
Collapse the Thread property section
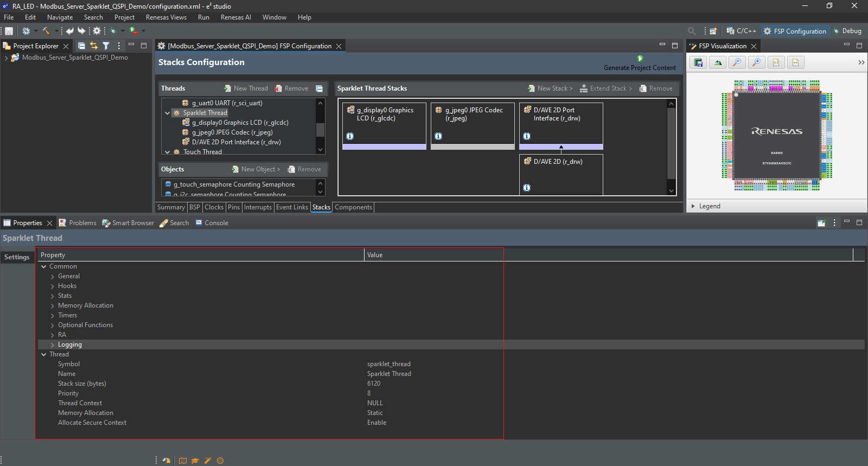pyautogui.click(x=44, y=355)
